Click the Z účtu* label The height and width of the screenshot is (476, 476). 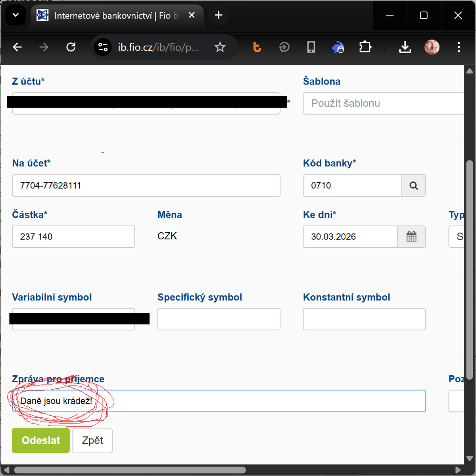tap(28, 81)
